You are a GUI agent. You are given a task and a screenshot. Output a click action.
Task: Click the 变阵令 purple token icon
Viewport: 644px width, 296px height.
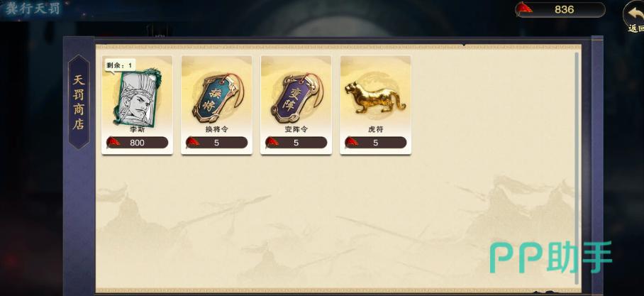tap(296, 97)
